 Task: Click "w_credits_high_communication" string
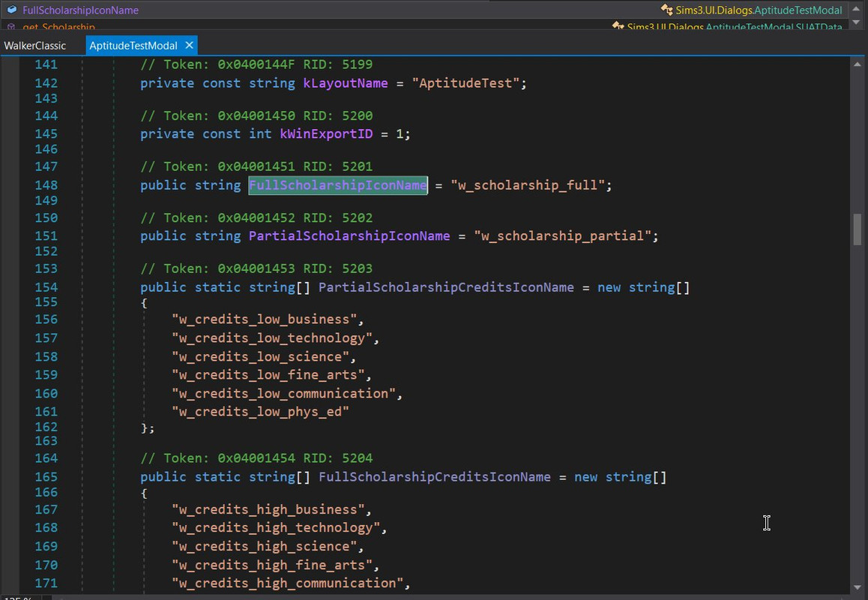coord(287,583)
